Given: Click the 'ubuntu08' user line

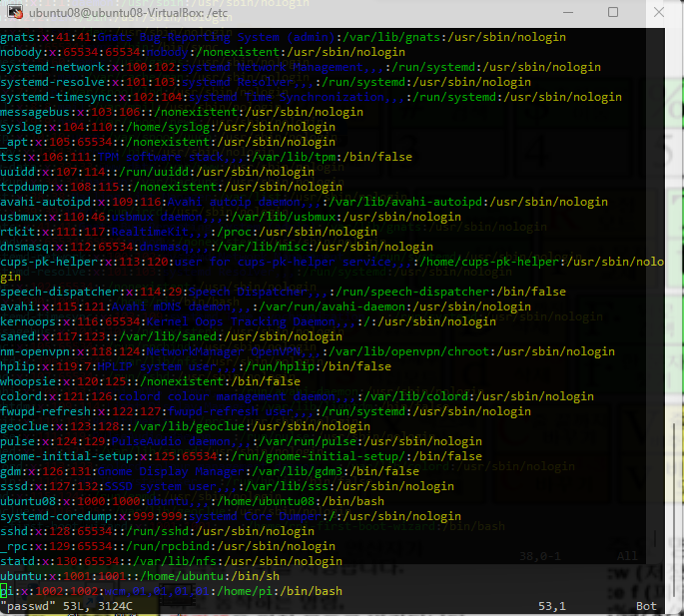Looking at the screenshot, I should point(192,501).
